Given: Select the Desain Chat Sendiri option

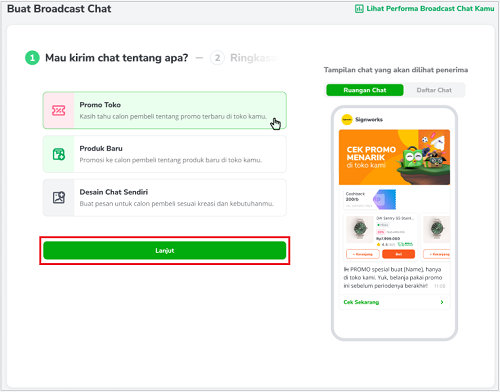Looking at the screenshot, I should click(165, 198).
